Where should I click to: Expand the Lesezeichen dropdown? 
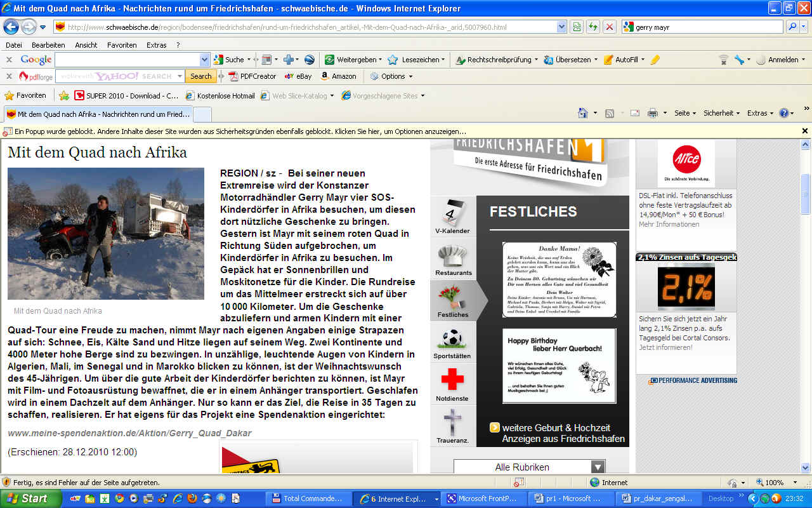click(x=443, y=60)
